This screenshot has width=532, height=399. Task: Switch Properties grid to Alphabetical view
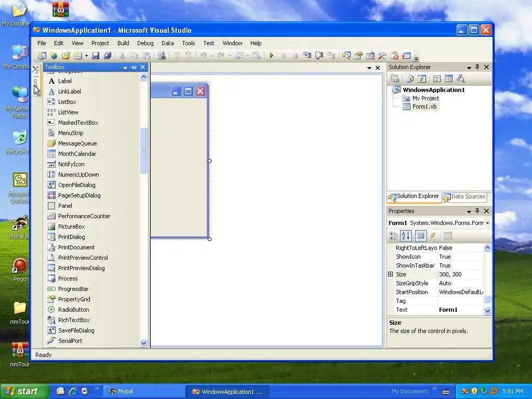406,236
